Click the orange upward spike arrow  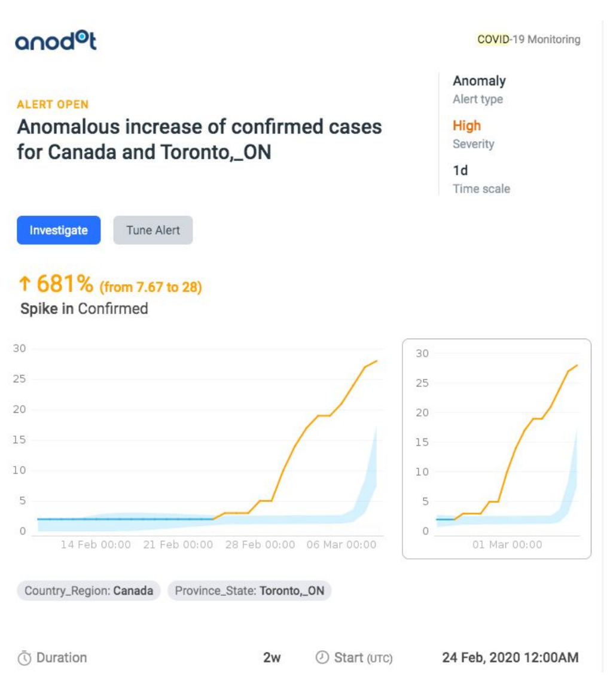pos(26,284)
